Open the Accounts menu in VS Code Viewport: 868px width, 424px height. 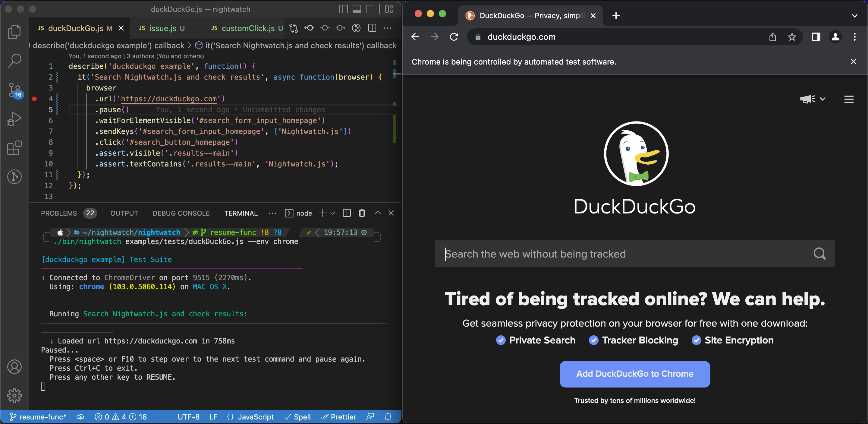14,367
